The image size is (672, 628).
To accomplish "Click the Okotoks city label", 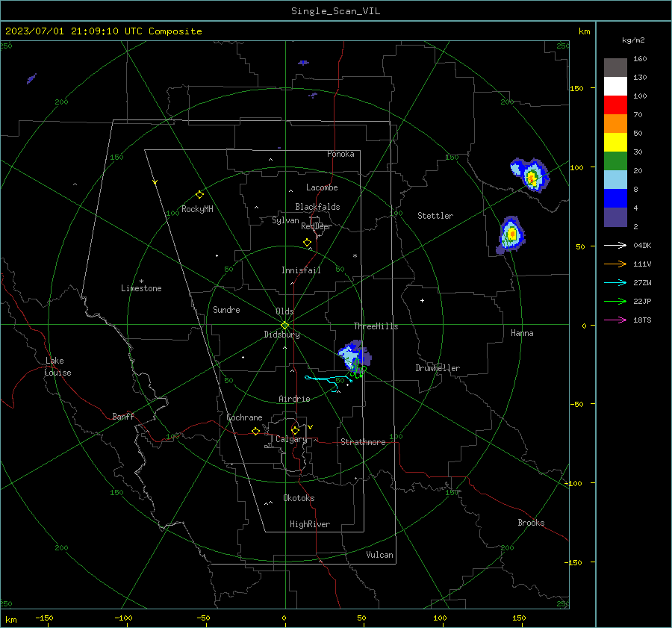I will (x=299, y=498).
